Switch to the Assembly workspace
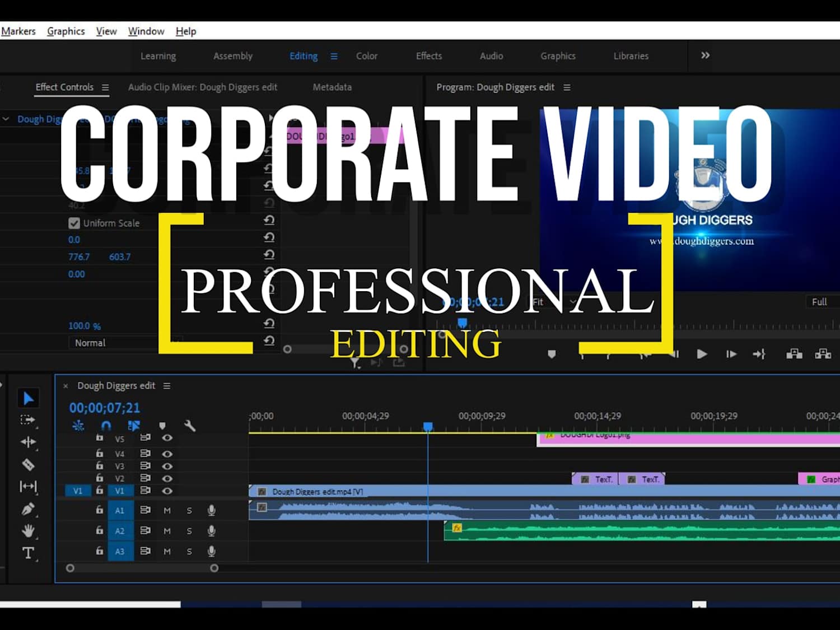This screenshot has width=840, height=630. tap(233, 56)
